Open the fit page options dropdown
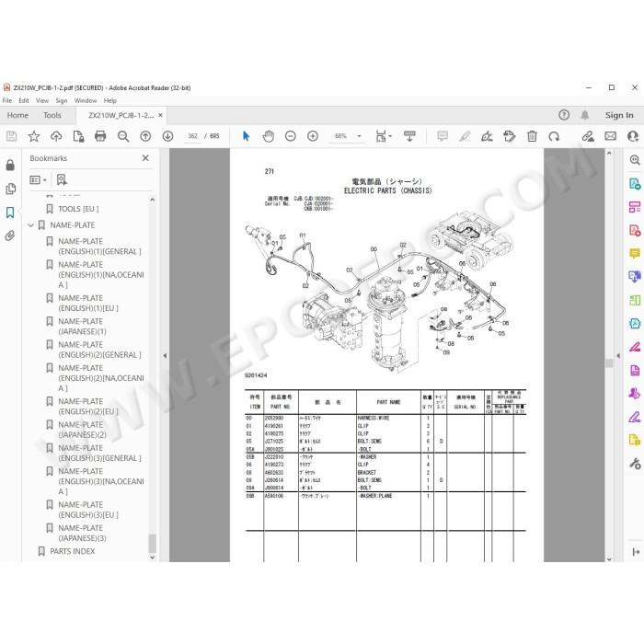644x644 pixels. [x=384, y=136]
